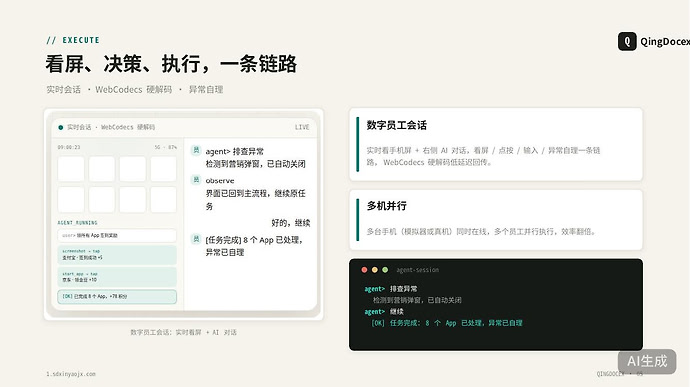Click subtitle text "异常自理"

coord(206,89)
